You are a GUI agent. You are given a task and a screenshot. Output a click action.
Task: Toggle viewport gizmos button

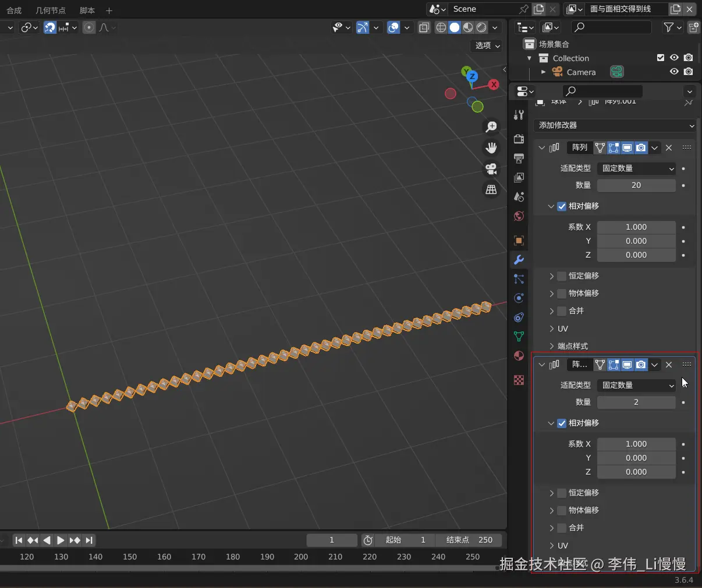pyautogui.click(x=363, y=27)
